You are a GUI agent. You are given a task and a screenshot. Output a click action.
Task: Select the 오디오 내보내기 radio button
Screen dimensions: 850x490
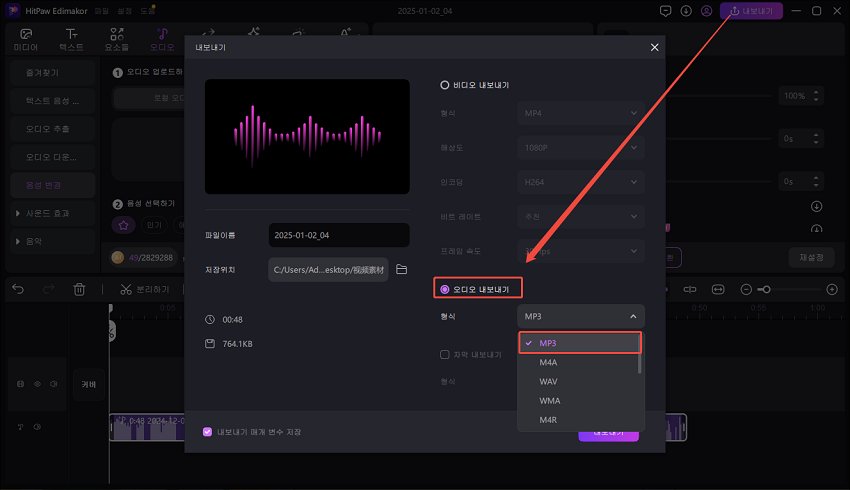445,289
